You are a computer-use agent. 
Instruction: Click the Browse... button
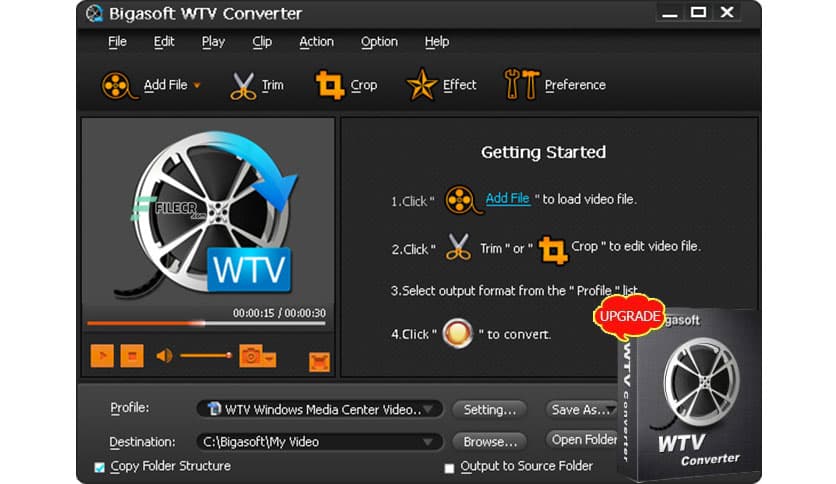tap(489, 441)
